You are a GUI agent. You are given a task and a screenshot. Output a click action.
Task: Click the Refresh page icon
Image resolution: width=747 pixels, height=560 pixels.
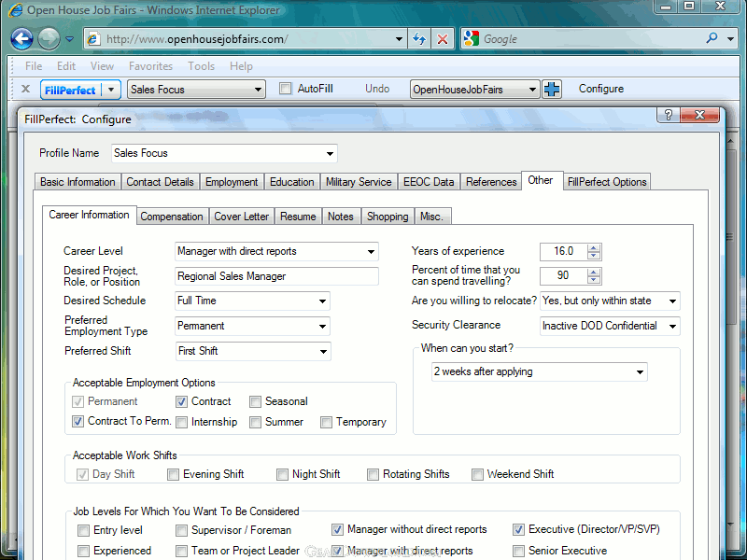coord(419,39)
